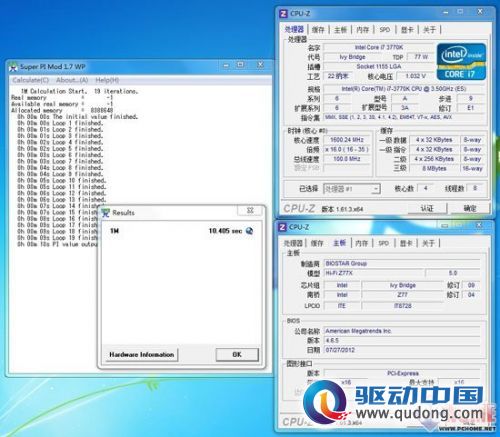Close the top CPU-Z window
500x437 pixels.
click(480, 12)
